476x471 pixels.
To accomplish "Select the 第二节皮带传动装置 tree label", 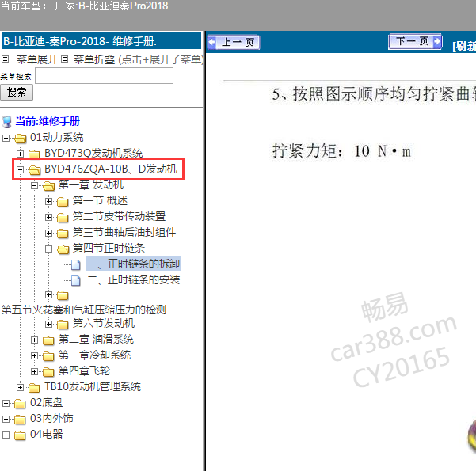I will [119, 216].
